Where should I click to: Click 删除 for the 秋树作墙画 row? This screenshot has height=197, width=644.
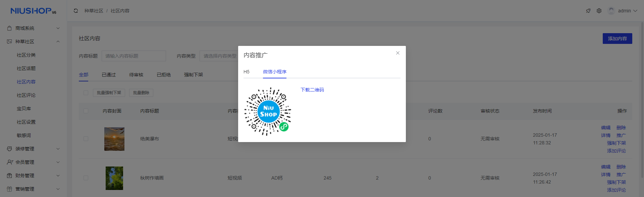click(x=621, y=167)
